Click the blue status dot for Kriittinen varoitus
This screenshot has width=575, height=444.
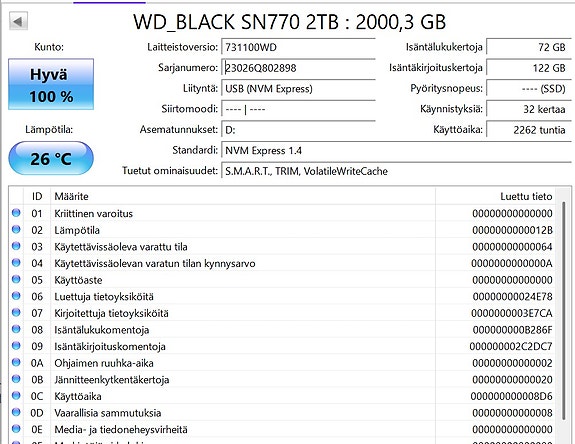[16, 213]
